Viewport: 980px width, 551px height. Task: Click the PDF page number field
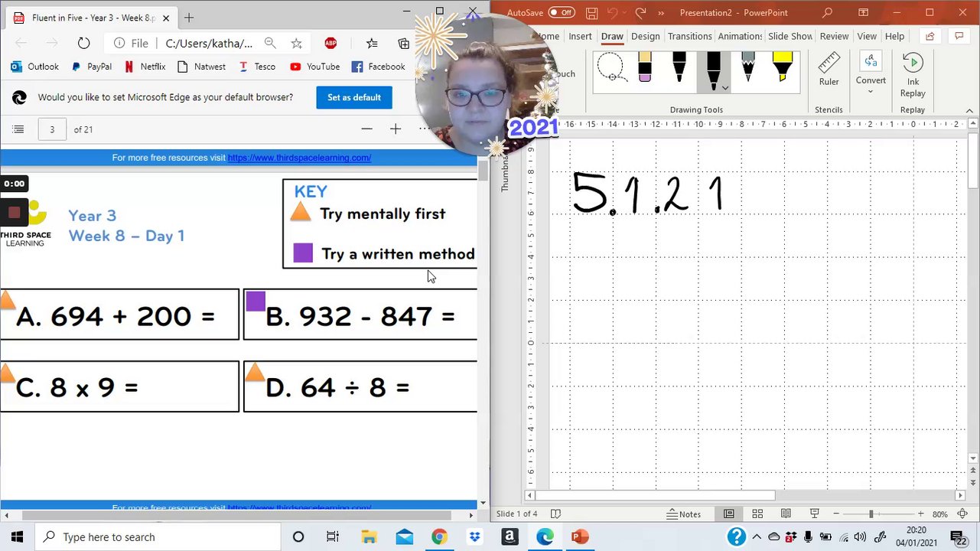[x=52, y=129]
